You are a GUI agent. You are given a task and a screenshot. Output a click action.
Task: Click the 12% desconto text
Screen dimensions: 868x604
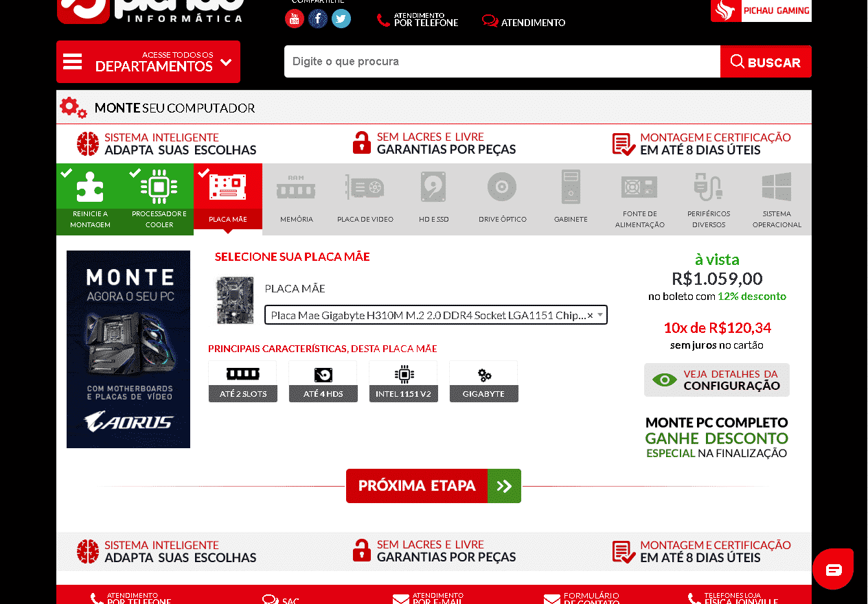coord(752,297)
